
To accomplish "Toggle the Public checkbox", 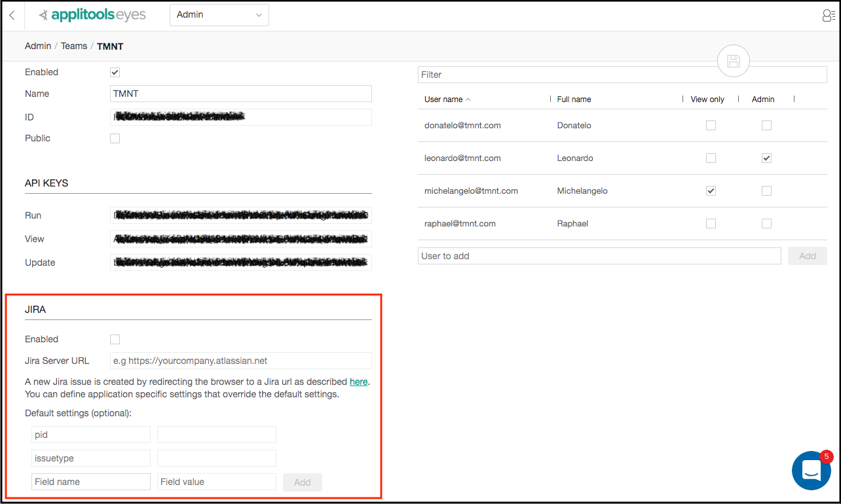I will click(115, 139).
